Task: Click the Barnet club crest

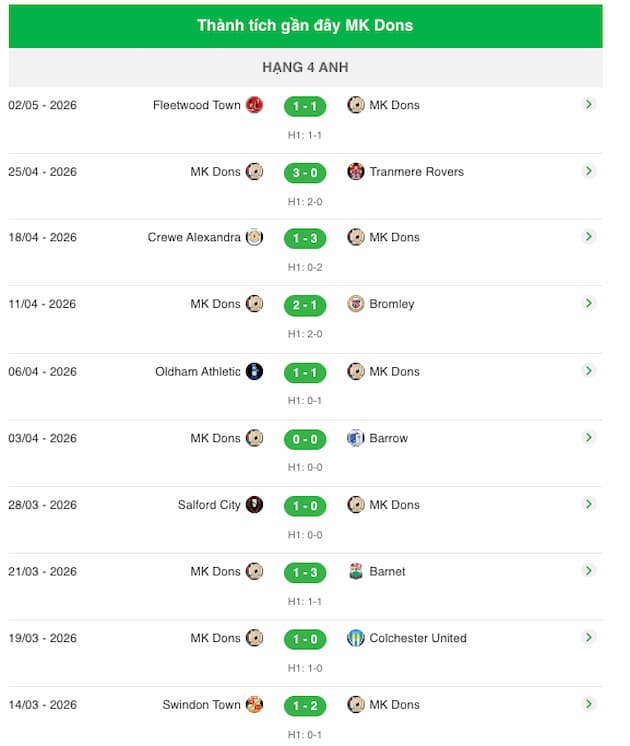Action: click(355, 571)
